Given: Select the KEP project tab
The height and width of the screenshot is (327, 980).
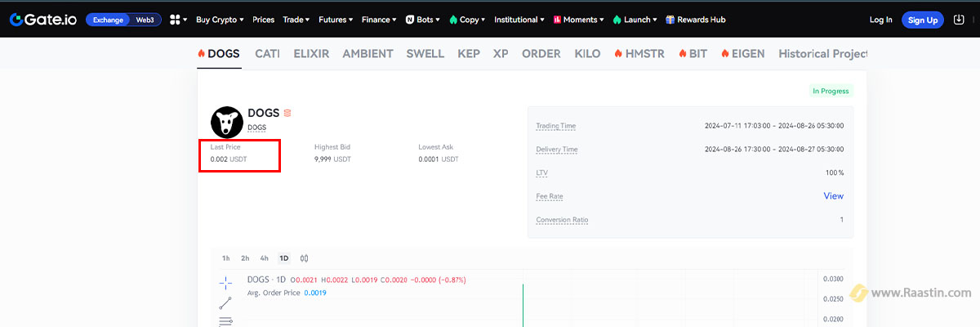Looking at the screenshot, I should click(469, 54).
